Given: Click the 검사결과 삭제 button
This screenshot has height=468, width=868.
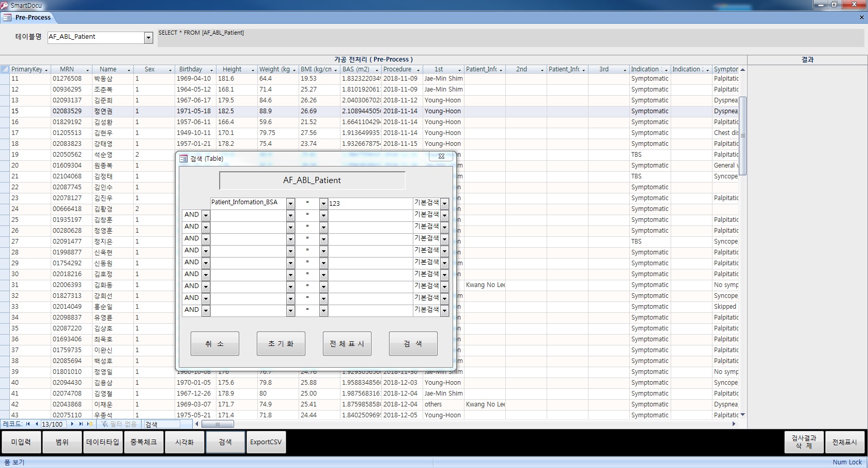Looking at the screenshot, I should [803, 442].
